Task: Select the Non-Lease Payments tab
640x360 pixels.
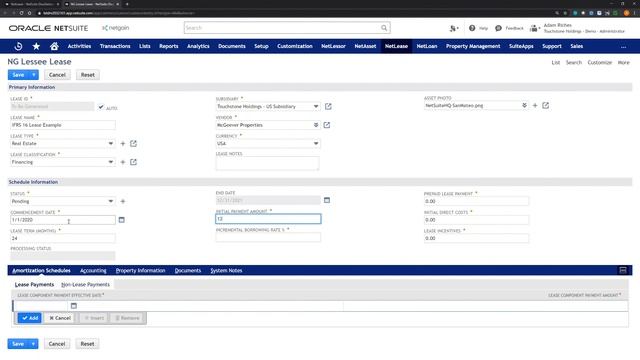Action: (85, 284)
